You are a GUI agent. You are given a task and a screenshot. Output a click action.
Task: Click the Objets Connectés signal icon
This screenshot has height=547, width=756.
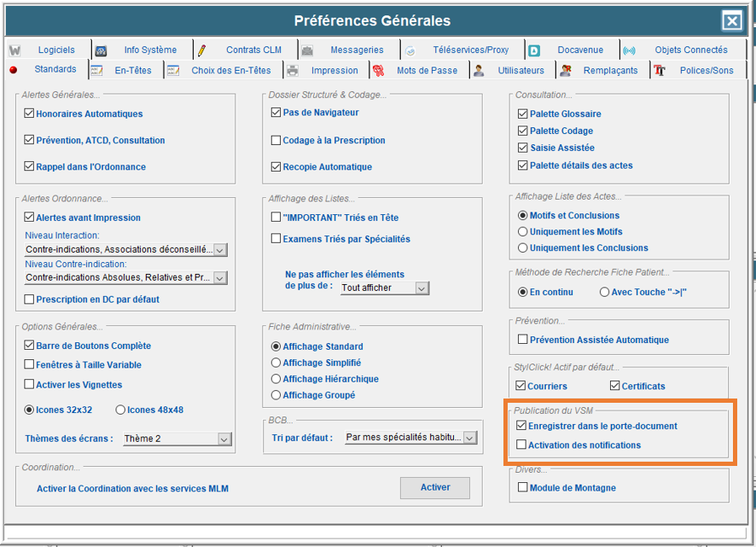[629, 50]
